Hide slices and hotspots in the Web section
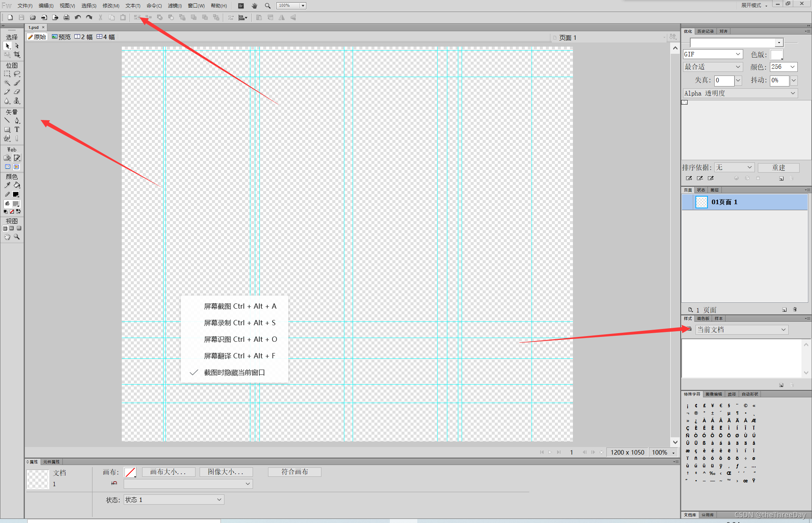Viewport: 812px width, 523px height. [x=8, y=167]
